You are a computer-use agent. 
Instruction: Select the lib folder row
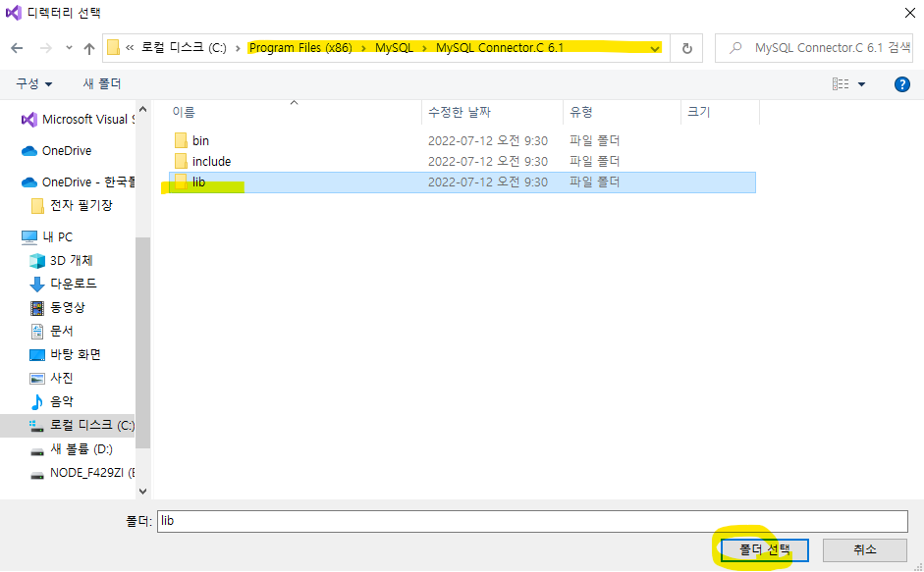(462, 182)
